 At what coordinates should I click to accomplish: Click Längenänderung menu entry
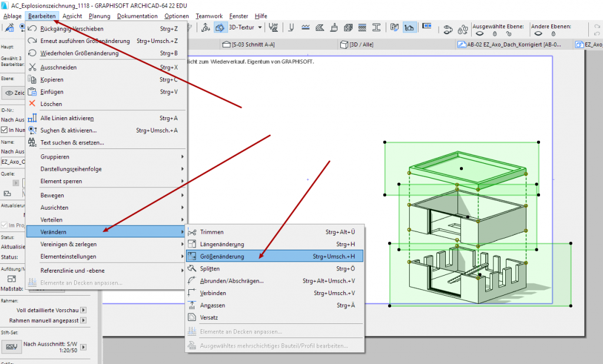click(x=221, y=244)
